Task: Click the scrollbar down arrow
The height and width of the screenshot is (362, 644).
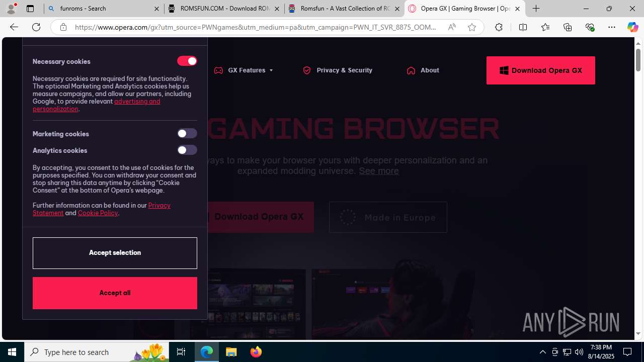Action: click(x=638, y=333)
